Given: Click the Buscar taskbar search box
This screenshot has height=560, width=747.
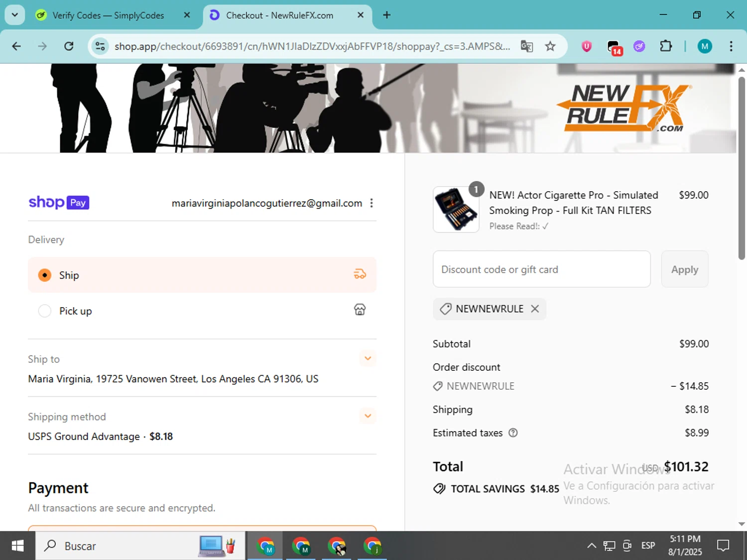Looking at the screenshot, I should (140, 546).
